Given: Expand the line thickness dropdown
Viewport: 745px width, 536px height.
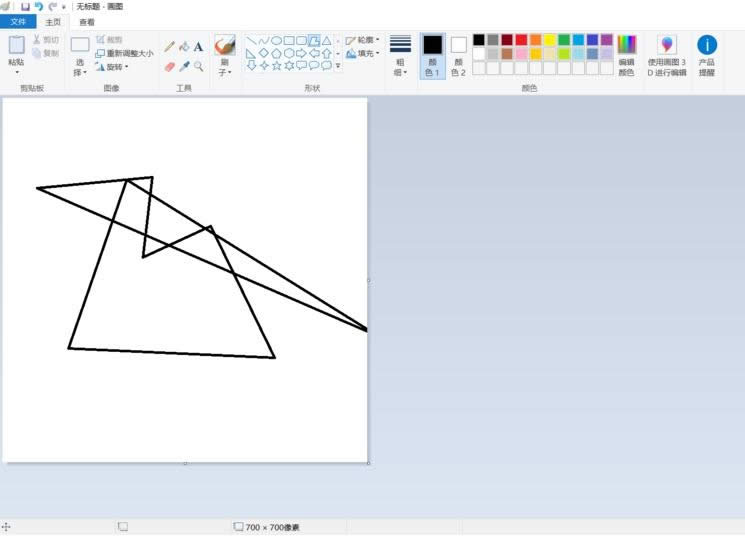Looking at the screenshot, I should point(400,55).
